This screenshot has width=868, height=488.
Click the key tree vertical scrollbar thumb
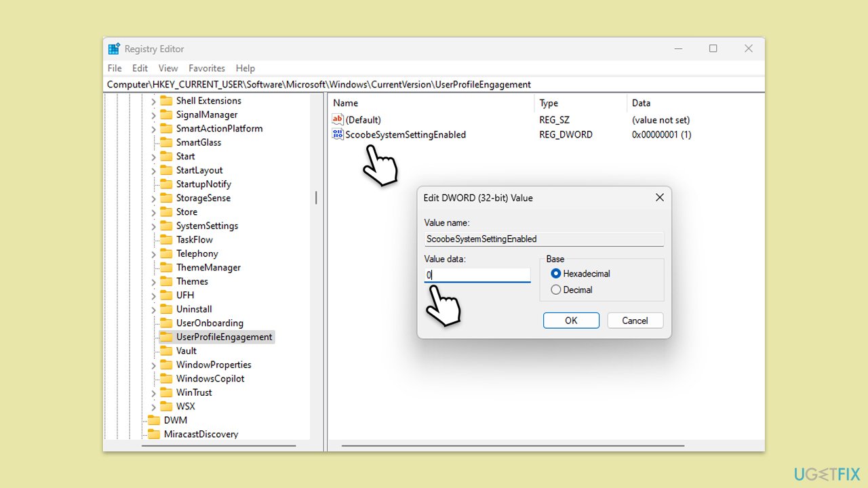point(316,198)
